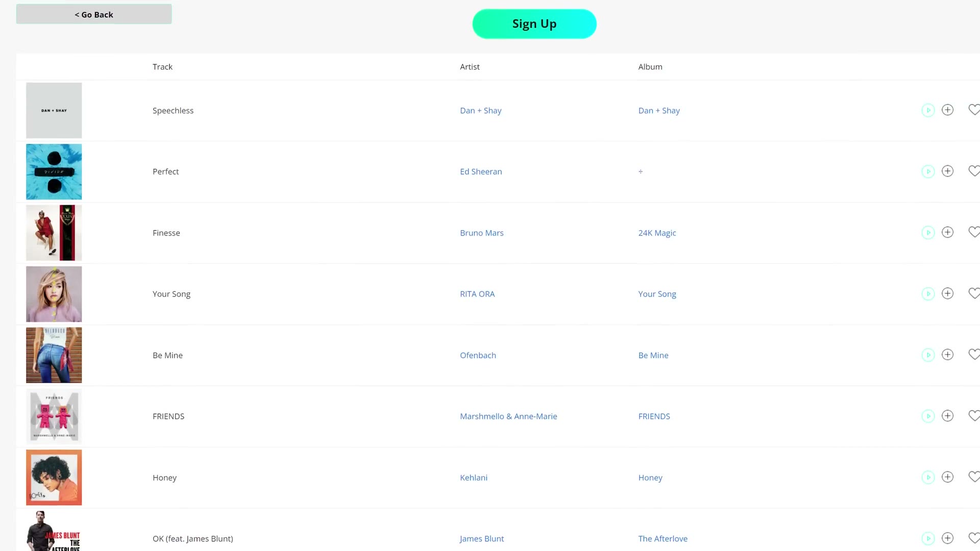Open artist James Blunt

click(x=482, y=539)
